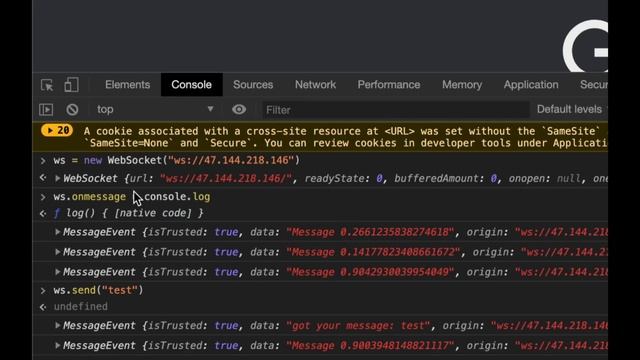This screenshot has width=640, height=360.
Task: Click the cookie SameSite warning text
Action: coord(345,137)
